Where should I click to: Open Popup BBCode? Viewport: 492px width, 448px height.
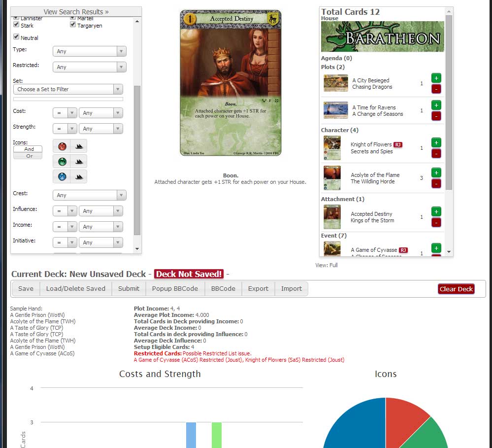(x=175, y=288)
